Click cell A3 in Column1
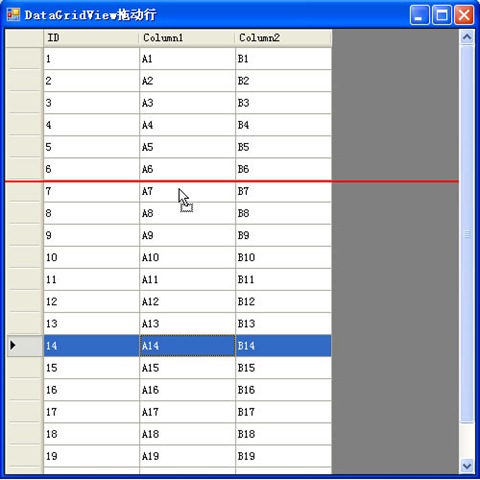Viewport: 480px width, 480px height. 187,103
